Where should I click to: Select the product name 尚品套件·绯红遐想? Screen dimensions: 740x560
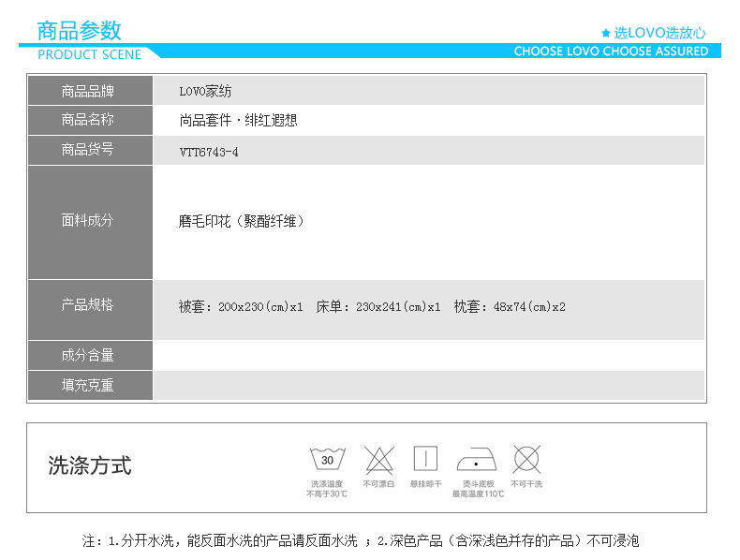[x=238, y=121]
